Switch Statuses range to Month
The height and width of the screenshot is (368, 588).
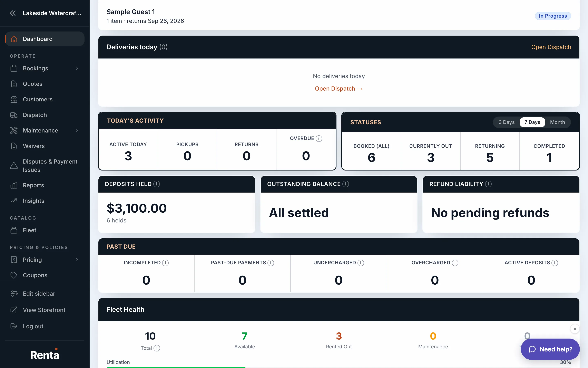[557, 122]
